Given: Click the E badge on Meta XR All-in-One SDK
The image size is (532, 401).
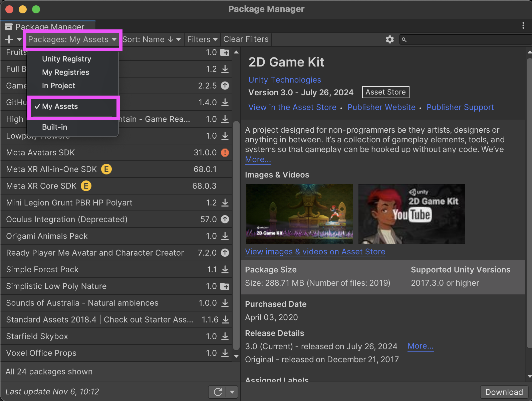Looking at the screenshot, I should pos(106,169).
